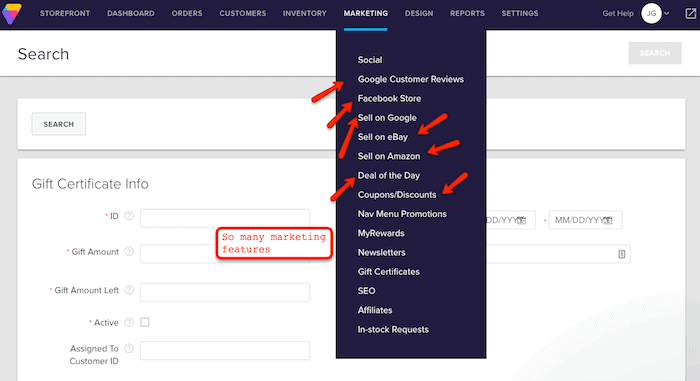700x381 pixels.
Task: Choose Nav Menu Promotions menu entry
Action: [x=402, y=214]
